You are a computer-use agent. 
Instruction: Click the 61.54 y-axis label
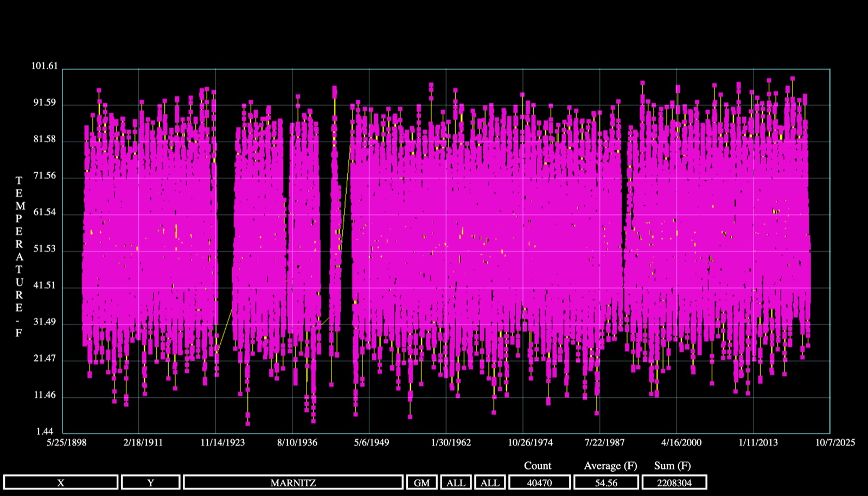[44, 212]
